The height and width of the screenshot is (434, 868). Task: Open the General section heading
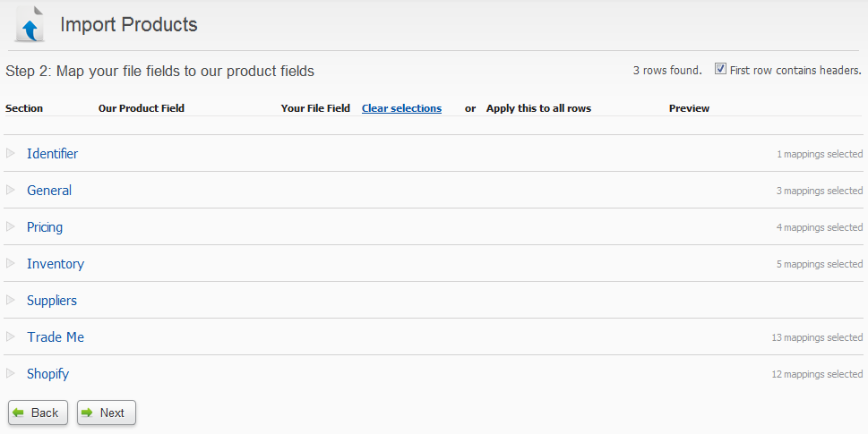49,191
